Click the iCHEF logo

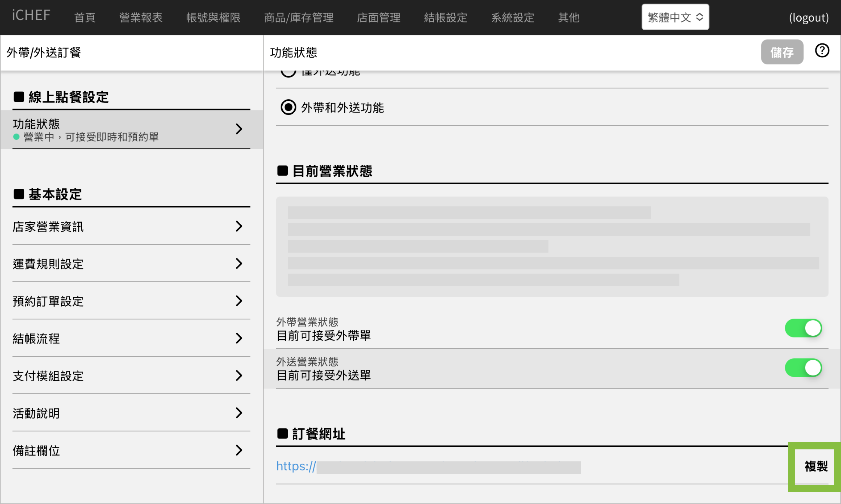31,16
